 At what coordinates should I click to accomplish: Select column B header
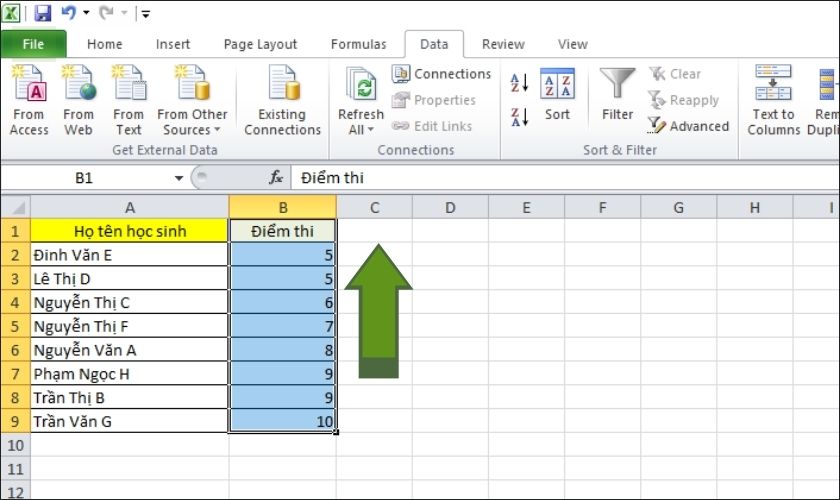[x=283, y=207]
